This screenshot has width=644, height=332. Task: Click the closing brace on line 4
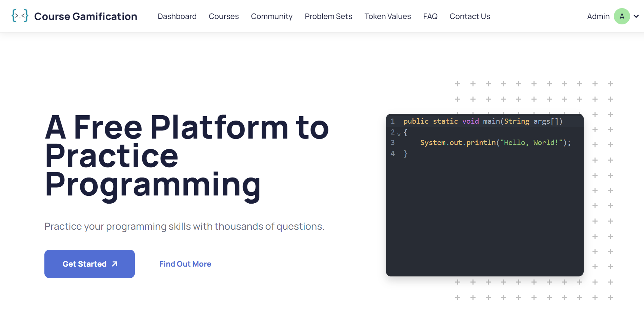pos(405,154)
